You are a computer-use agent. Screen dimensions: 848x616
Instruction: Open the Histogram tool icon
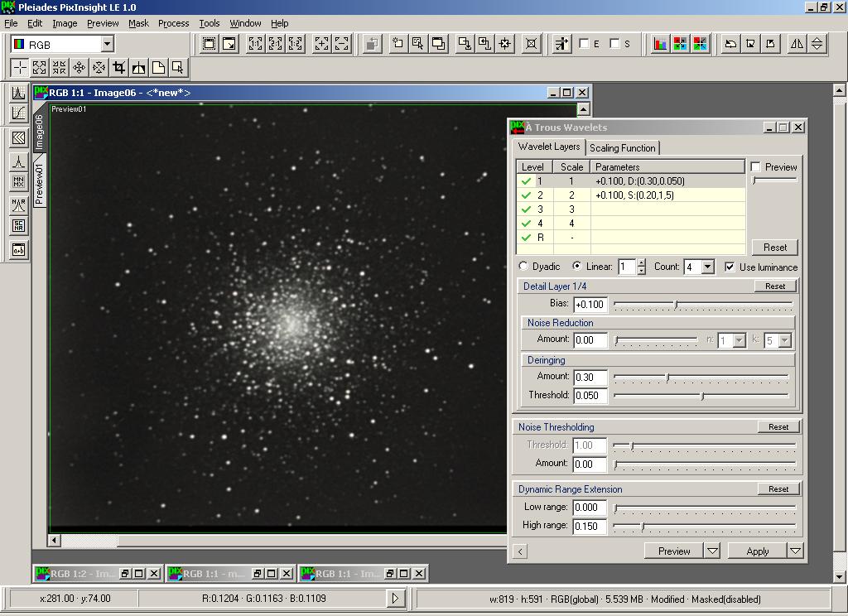[18, 93]
